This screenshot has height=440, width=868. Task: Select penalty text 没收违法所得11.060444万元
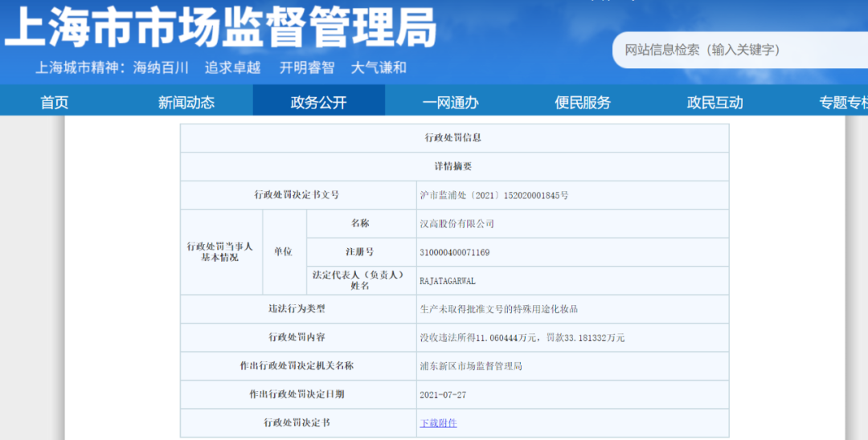pos(478,338)
